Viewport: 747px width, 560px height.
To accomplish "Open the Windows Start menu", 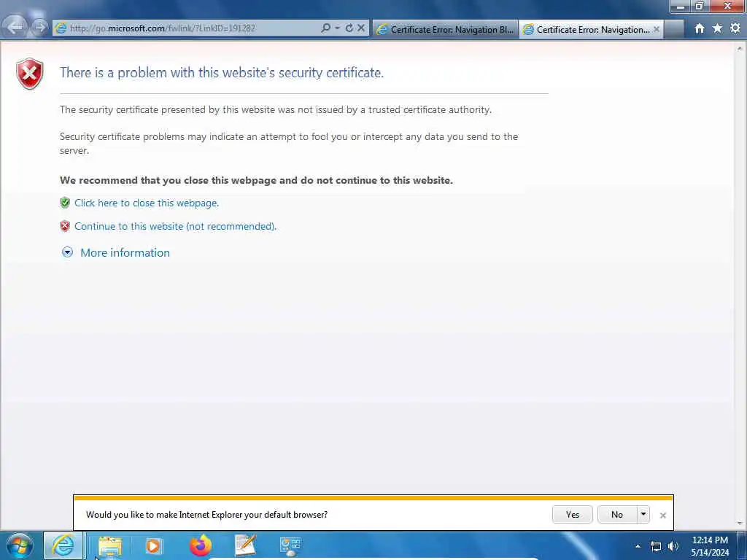I will (x=20, y=545).
